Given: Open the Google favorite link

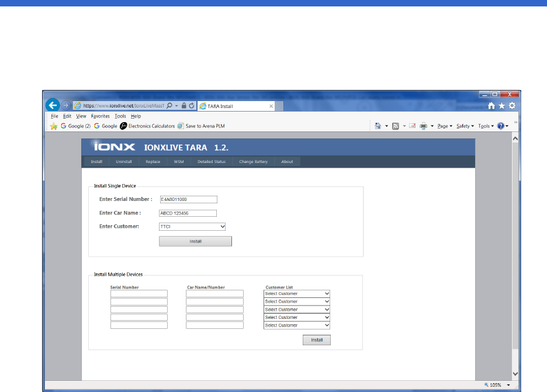Looking at the screenshot, I should click(x=106, y=126).
